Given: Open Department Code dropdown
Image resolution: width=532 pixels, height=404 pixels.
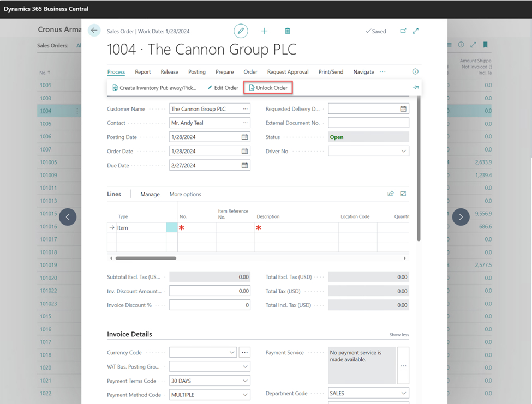Looking at the screenshot, I should click(x=403, y=393).
